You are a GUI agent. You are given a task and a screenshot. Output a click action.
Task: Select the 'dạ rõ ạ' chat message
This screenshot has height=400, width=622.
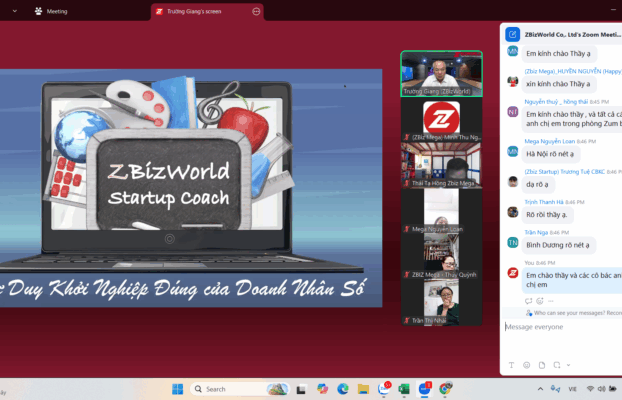[x=538, y=185]
